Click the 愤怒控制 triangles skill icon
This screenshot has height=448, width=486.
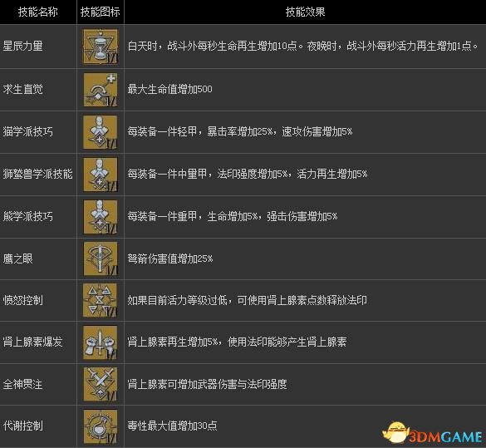click(x=101, y=300)
